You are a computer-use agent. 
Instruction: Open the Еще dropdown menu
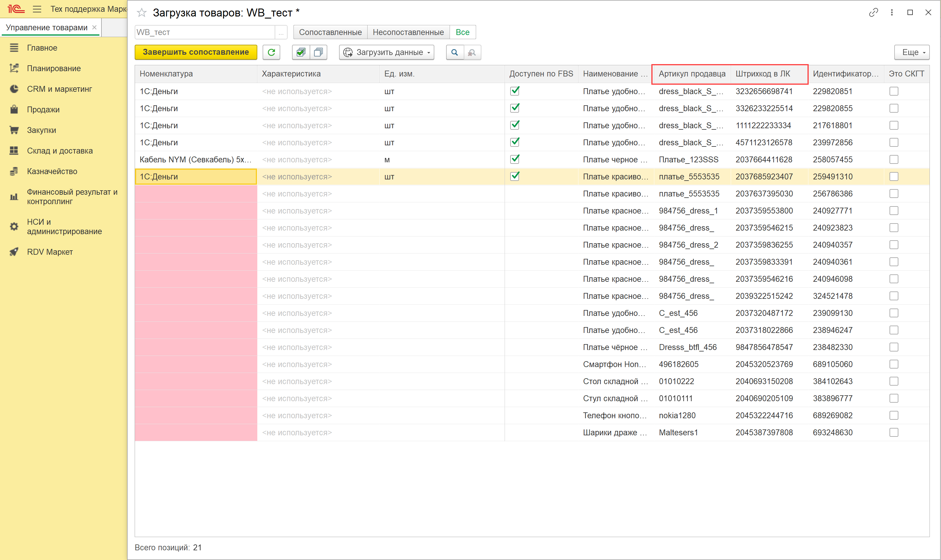click(x=912, y=52)
